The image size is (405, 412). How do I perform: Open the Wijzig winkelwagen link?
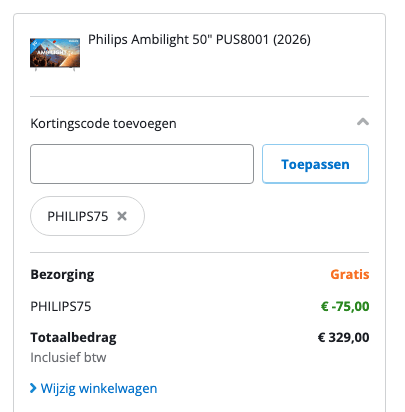(99, 389)
